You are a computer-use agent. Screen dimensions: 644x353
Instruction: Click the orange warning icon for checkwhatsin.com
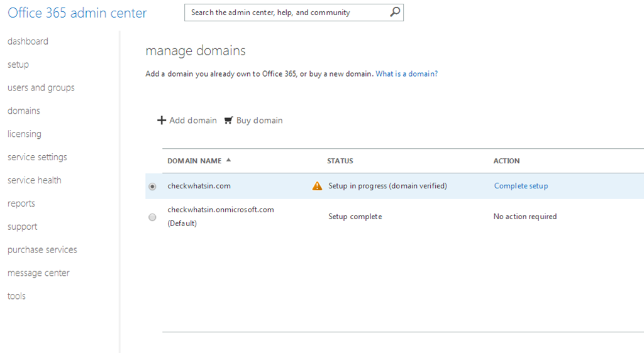tap(317, 186)
